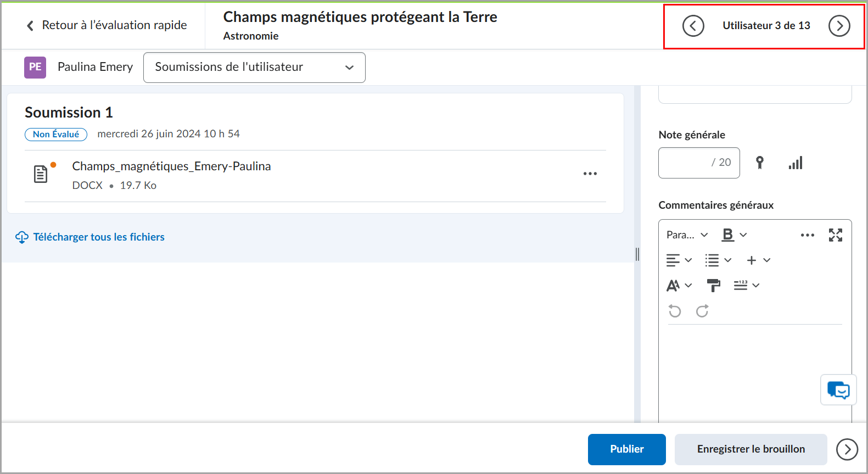Click the Publier button
Image resolution: width=868 pixels, height=474 pixels.
pyautogui.click(x=626, y=449)
